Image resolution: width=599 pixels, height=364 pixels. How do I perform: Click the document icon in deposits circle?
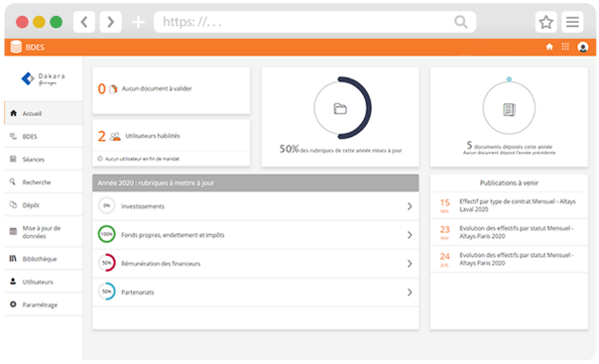pyautogui.click(x=509, y=110)
